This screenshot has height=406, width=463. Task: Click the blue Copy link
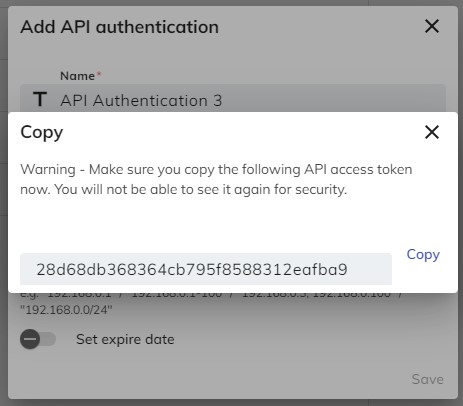click(423, 255)
